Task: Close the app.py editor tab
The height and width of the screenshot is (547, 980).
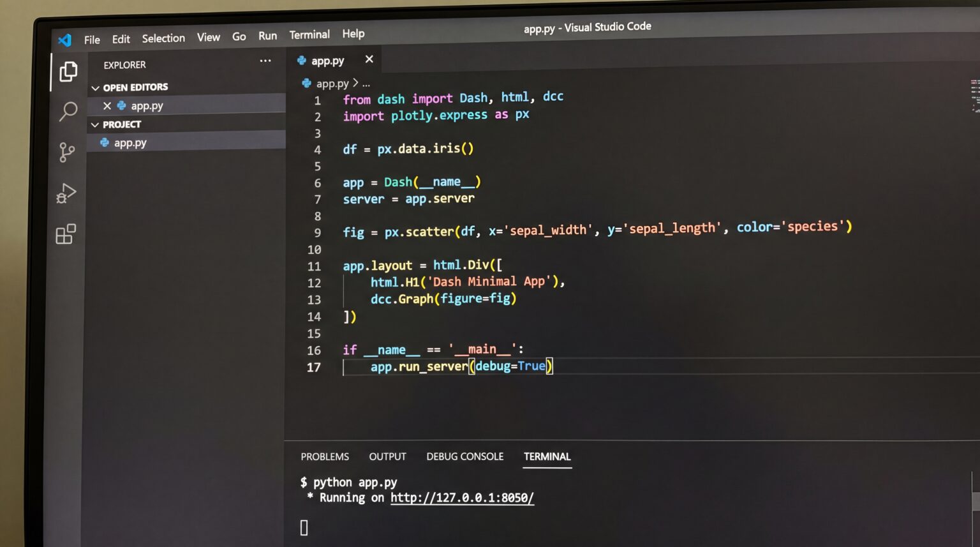Action: [369, 59]
